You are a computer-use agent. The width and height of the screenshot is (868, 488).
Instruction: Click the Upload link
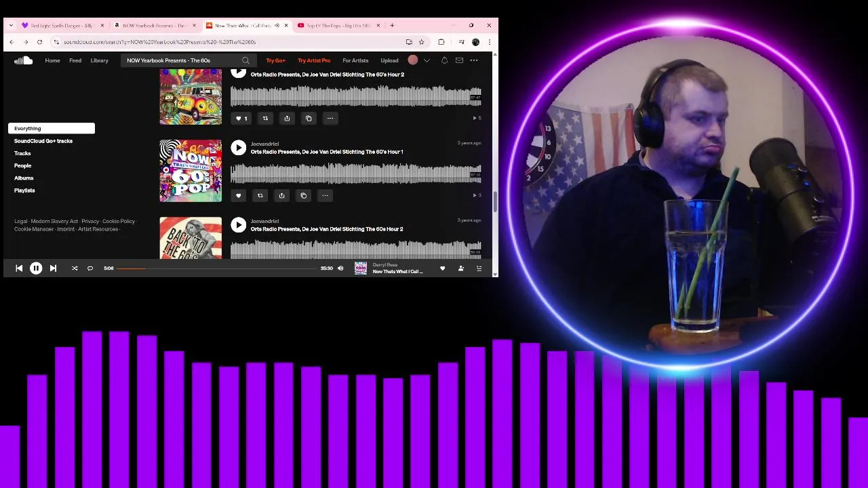coord(389,60)
